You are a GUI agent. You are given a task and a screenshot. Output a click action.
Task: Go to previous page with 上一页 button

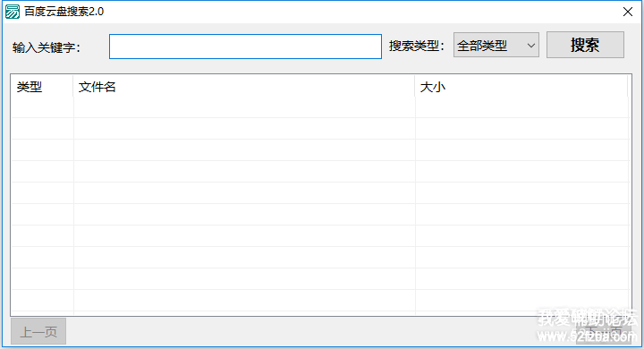point(38,331)
